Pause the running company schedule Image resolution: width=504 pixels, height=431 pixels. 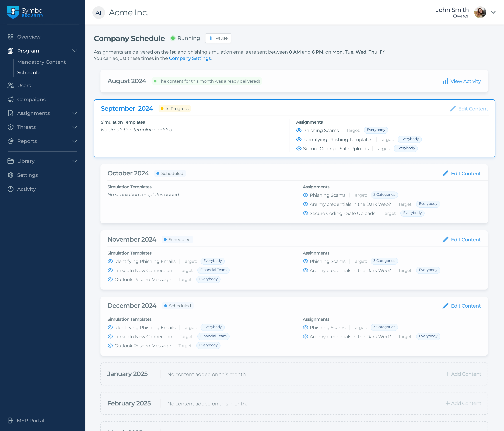coord(218,38)
